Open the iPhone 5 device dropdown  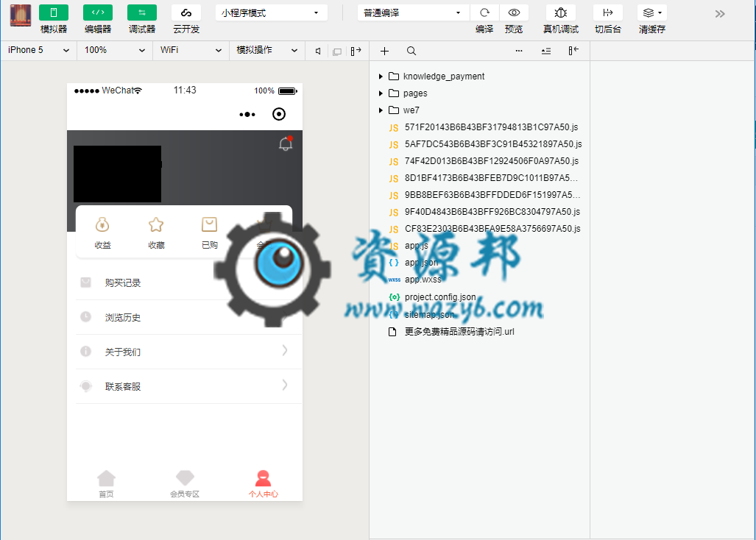coord(38,50)
